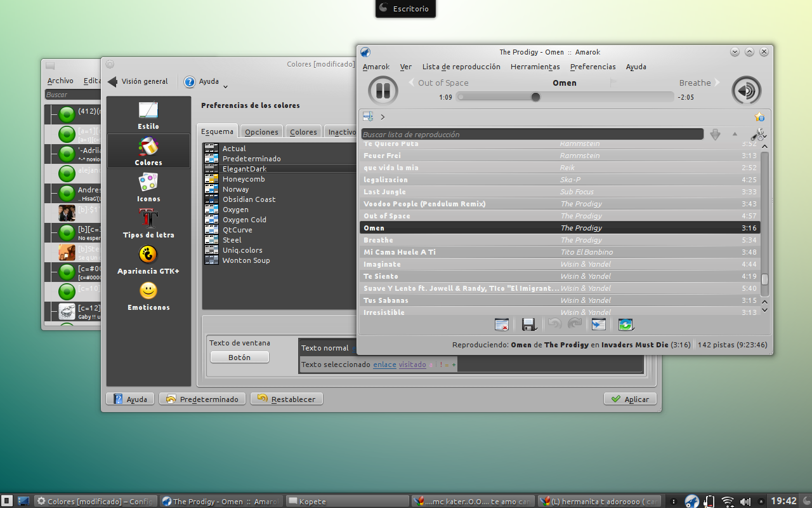Switch to Kopete from the taskbar
This screenshot has height=508, width=812.
346,501
